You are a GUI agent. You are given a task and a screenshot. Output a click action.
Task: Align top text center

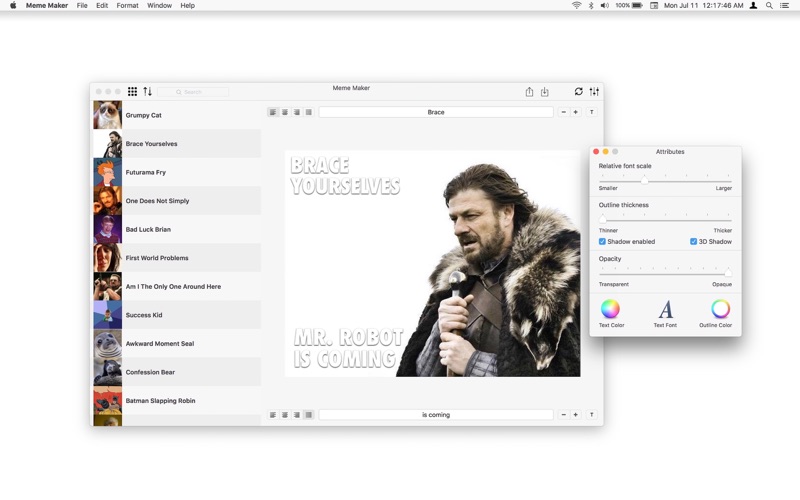click(285, 112)
